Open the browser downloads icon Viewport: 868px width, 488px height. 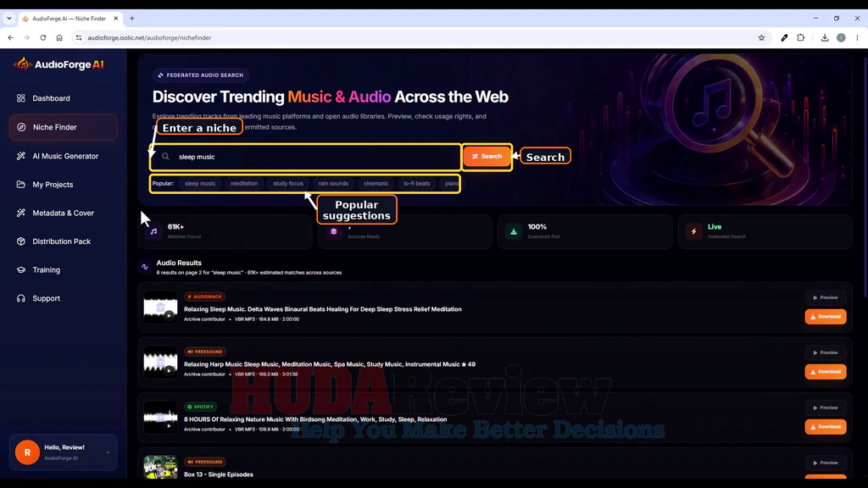pos(824,37)
